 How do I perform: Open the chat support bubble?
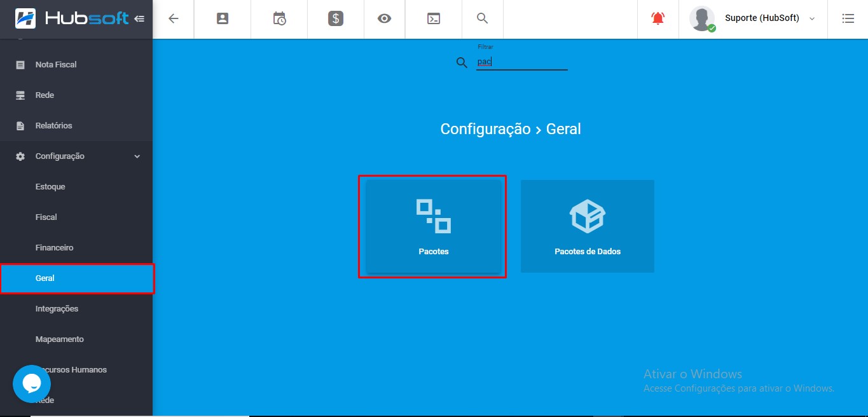(x=31, y=383)
